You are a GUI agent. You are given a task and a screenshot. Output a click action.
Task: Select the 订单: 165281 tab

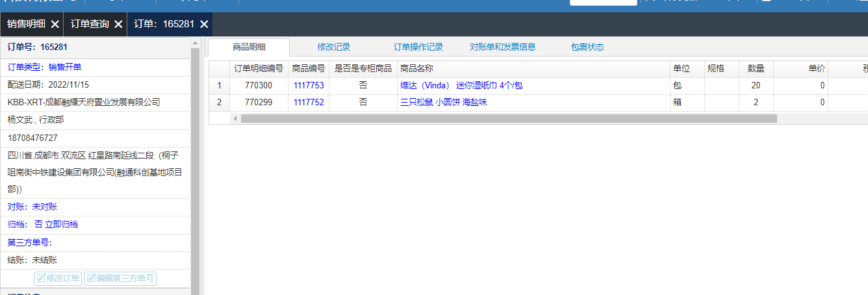164,24
